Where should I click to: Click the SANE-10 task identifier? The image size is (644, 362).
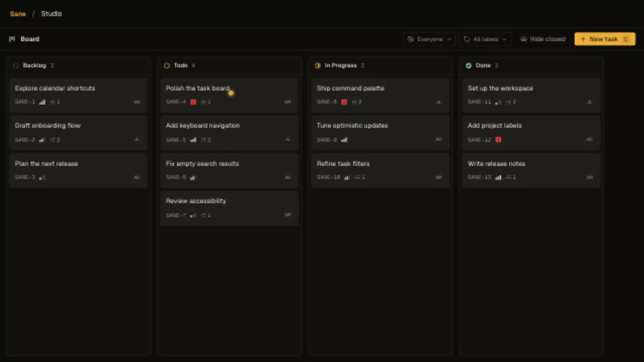[329, 177]
